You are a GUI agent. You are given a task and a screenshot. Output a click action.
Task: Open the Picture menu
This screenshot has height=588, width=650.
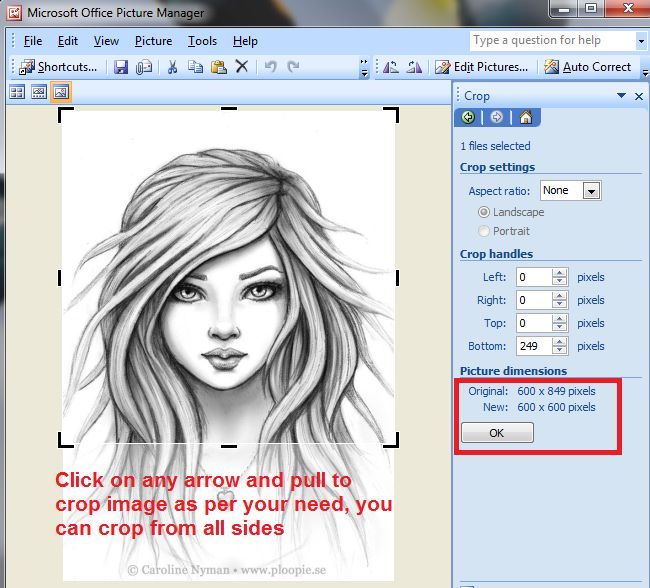pyautogui.click(x=153, y=41)
